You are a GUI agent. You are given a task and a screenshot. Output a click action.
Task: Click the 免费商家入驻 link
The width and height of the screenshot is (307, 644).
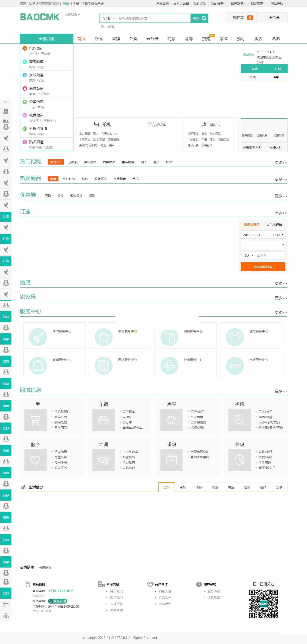click(x=252, y=147)
